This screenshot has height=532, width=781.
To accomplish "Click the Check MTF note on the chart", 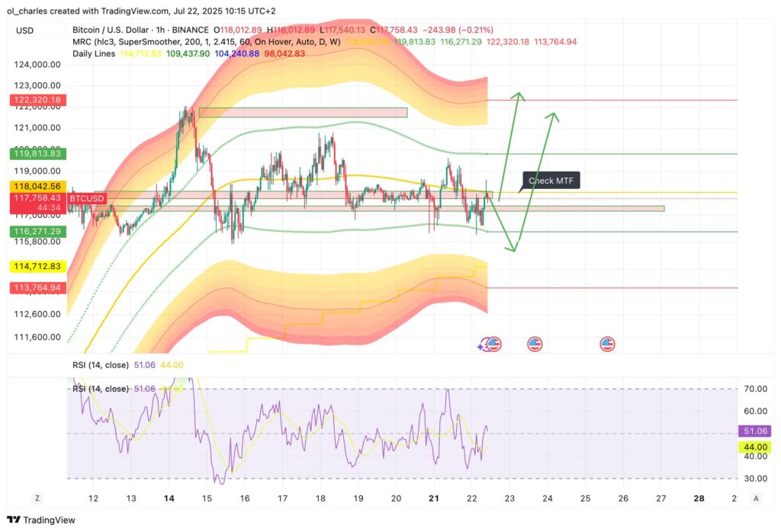I will (x=551, y=181).
